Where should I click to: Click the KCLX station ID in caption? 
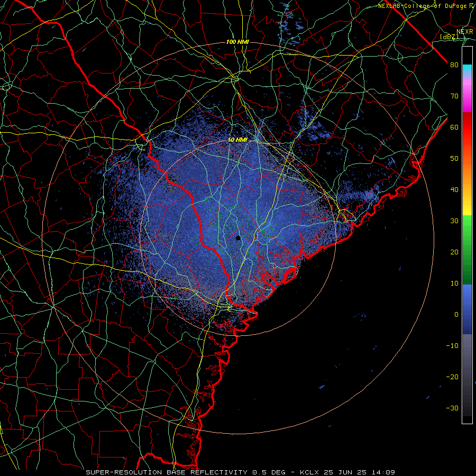pos(309,472)
